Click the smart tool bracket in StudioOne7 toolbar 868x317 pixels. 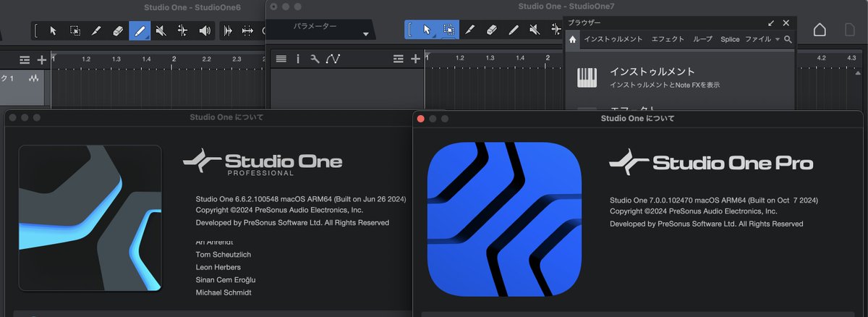point(411,30)
